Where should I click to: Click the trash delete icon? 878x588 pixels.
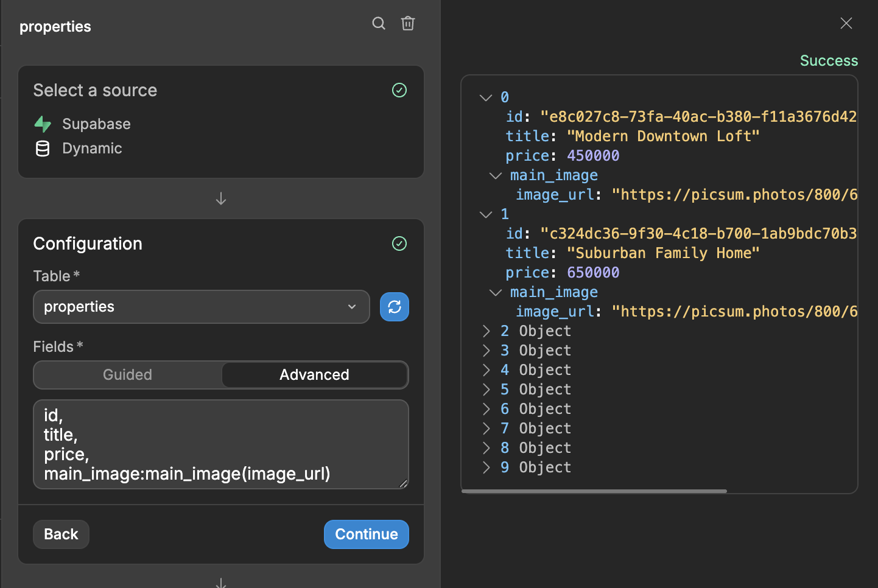click(408, 24)
